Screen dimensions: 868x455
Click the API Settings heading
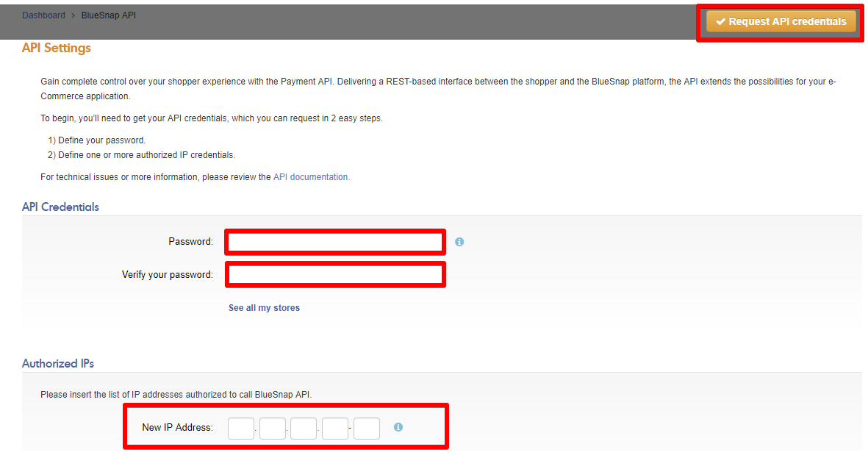click(x=57, y=49)
